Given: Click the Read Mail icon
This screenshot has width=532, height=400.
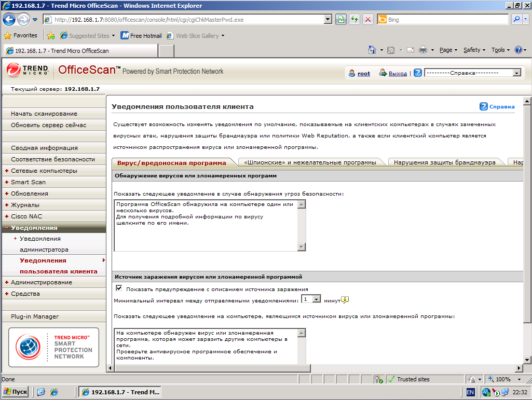Looking at the screenshot, I should (411, 50).
